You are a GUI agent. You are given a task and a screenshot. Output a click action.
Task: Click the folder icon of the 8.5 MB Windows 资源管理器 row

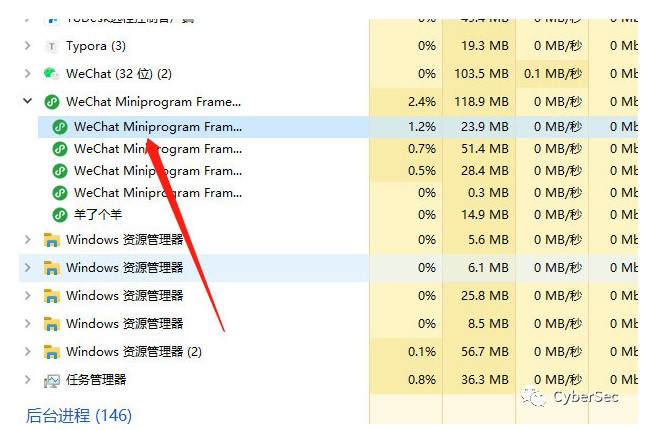pos(51,324)
